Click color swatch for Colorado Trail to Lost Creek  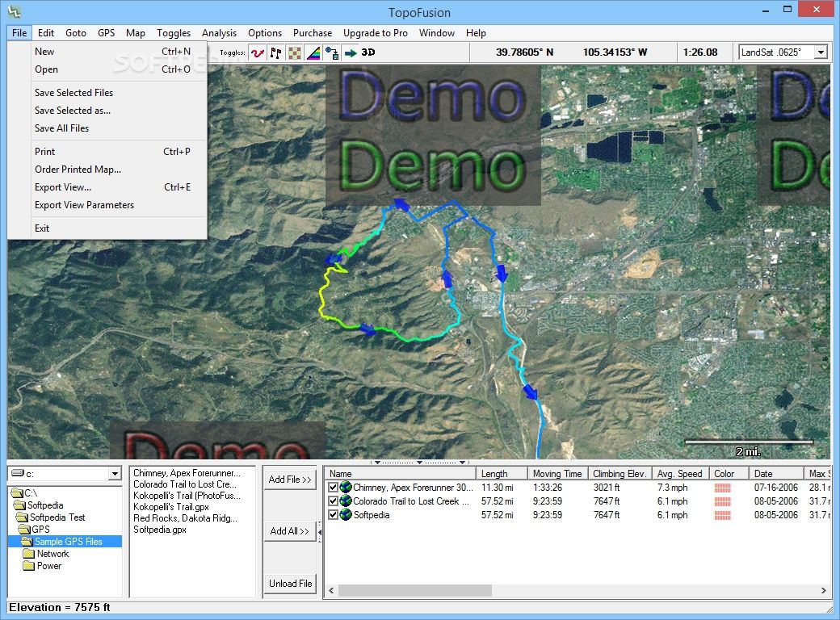[722, 501]
